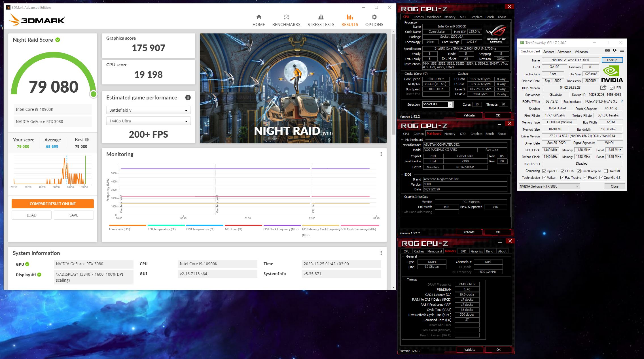Click Validate in the top CPU-Z window
Viewport: 644px width, 359px height.
[469, 115]
